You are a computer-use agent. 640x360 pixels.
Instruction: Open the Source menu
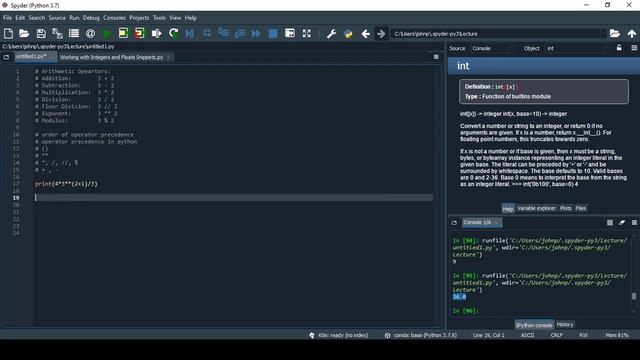(57, 18)
